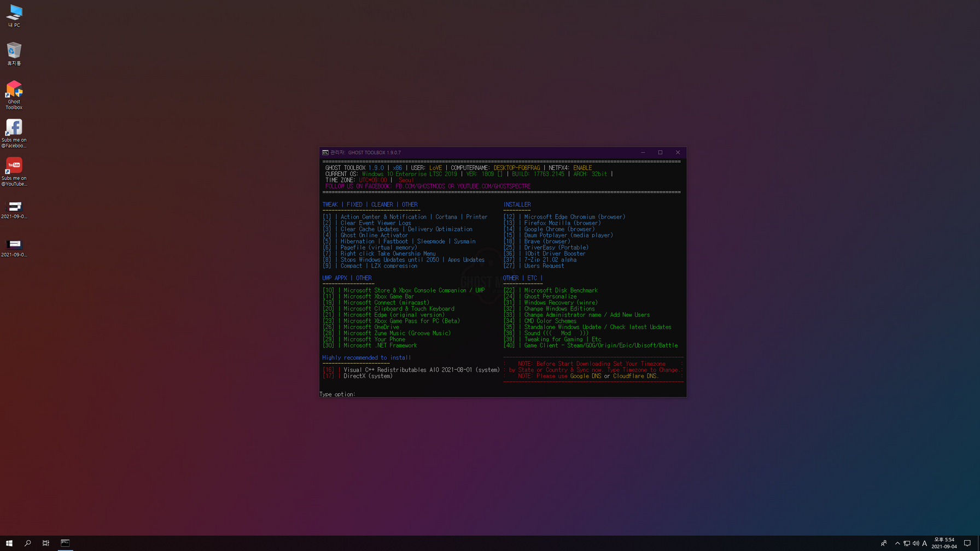The image size is (980, 551).
Task: Click 'Microsoft Your Phone' option text
Action: pos(374,339)
